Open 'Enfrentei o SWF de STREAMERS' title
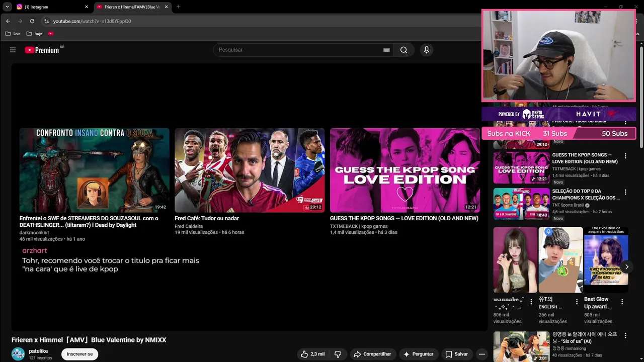This screenshot has height=362, width=644. (x=89, y=222)
